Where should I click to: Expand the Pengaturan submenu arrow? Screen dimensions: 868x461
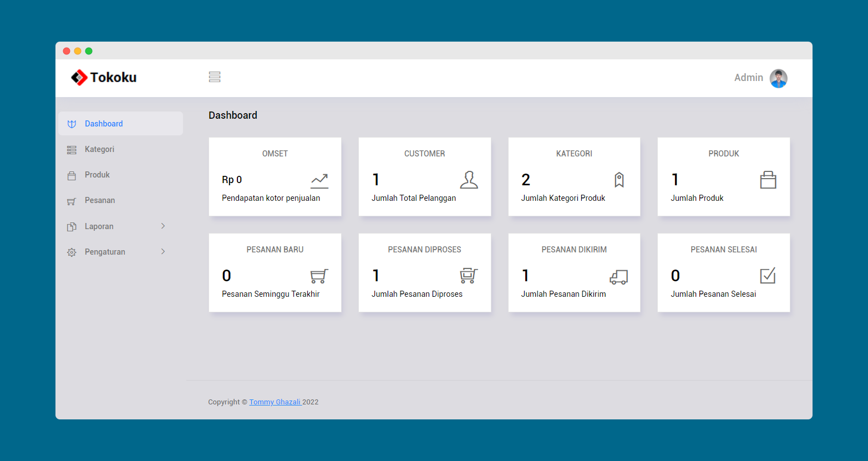[x=163, y=251]
